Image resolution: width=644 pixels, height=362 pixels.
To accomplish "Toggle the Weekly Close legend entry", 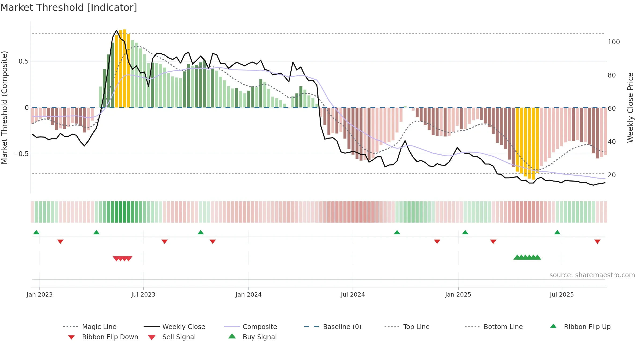I will 174,327.
